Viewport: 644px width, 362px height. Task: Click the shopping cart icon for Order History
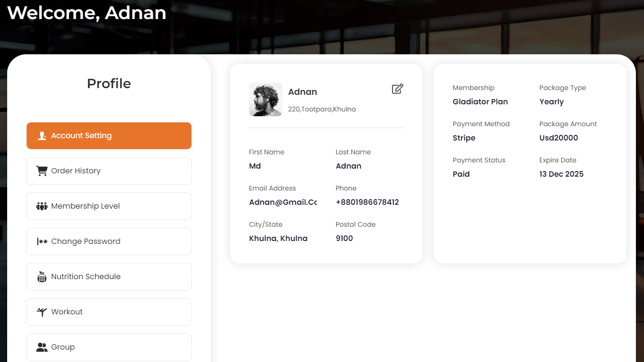(x=42, y=171)
